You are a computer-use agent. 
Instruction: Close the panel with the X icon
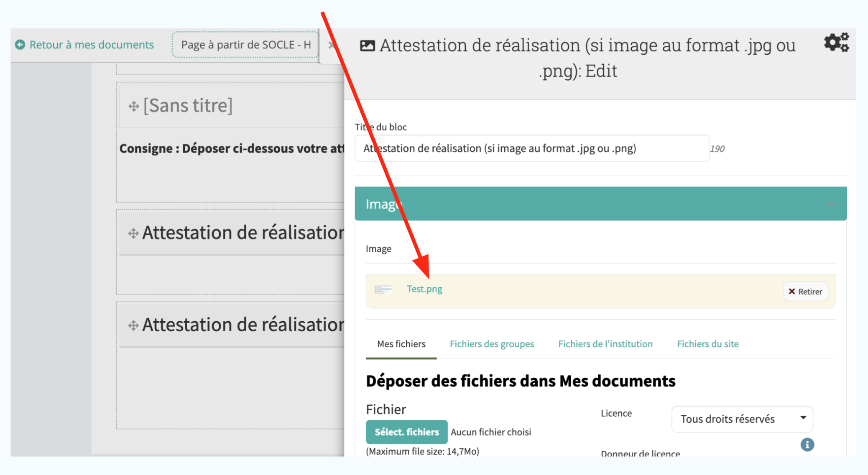tap(331, 45)
